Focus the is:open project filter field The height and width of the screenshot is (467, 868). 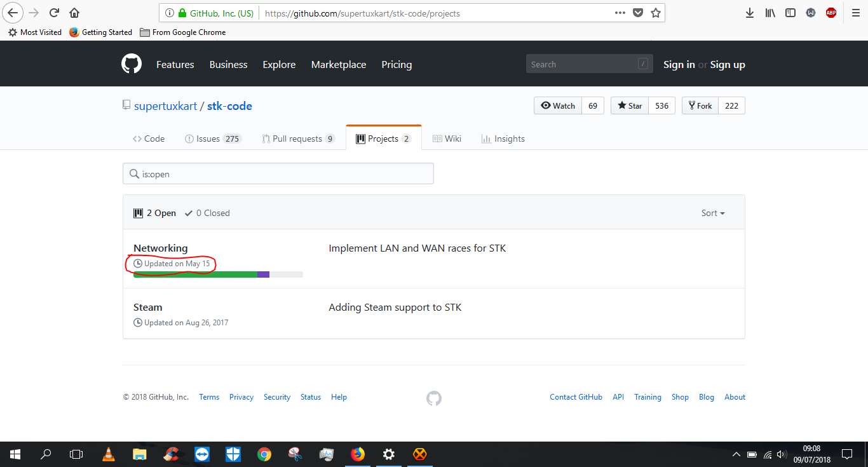[x=278, y=174]
